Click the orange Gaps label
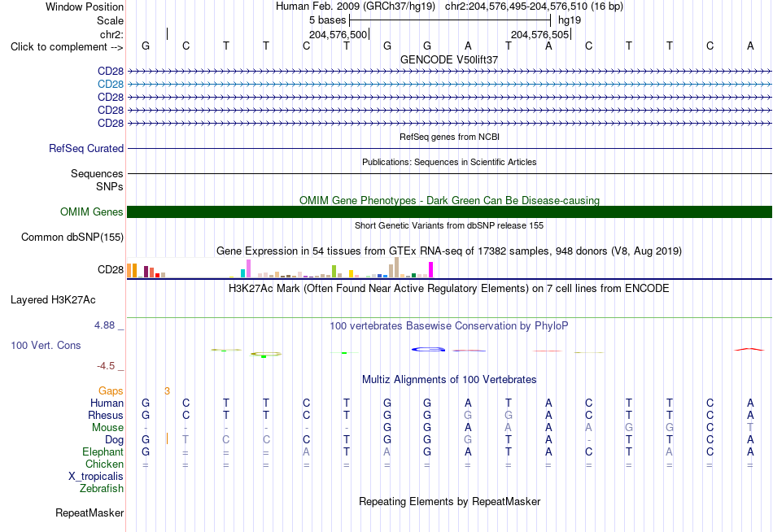 [111, 391]
